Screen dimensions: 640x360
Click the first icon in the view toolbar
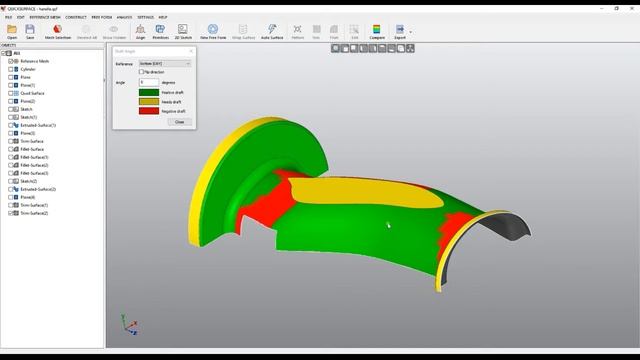pyautogui.click(x=336, y=49)
